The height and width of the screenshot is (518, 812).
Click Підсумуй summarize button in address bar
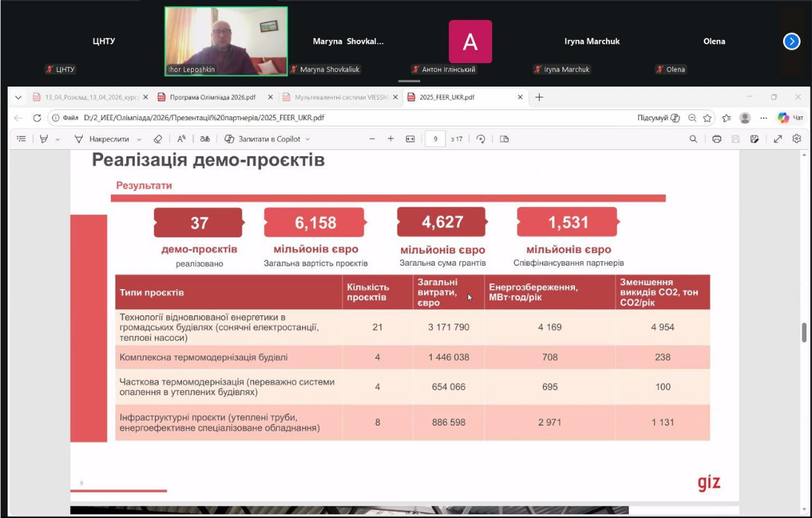658,118
